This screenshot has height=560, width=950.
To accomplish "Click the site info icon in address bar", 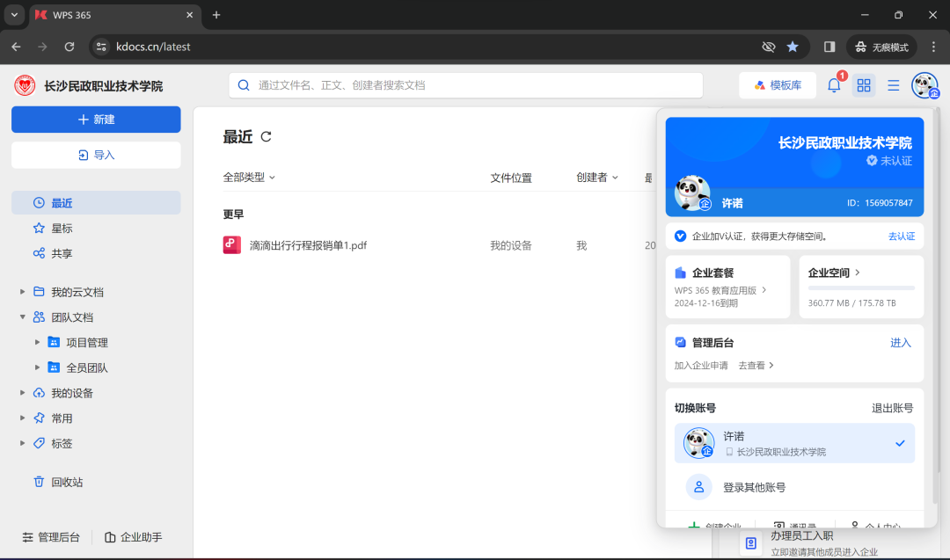I will point(101,47).
